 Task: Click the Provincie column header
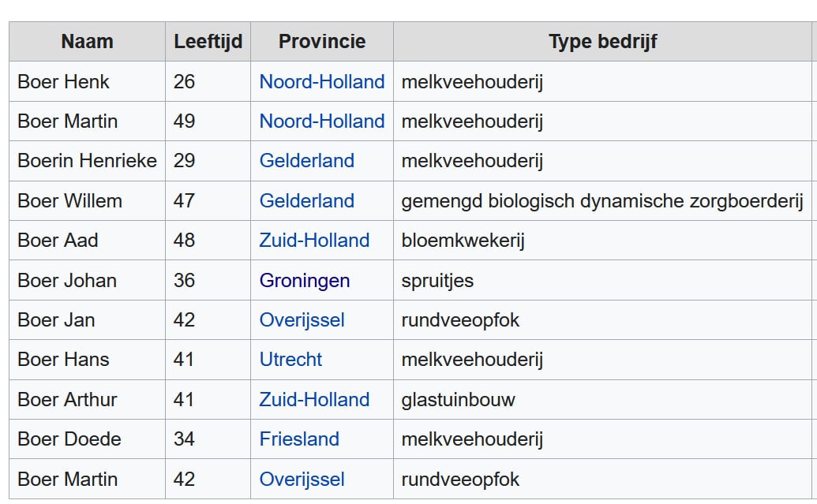322,42
